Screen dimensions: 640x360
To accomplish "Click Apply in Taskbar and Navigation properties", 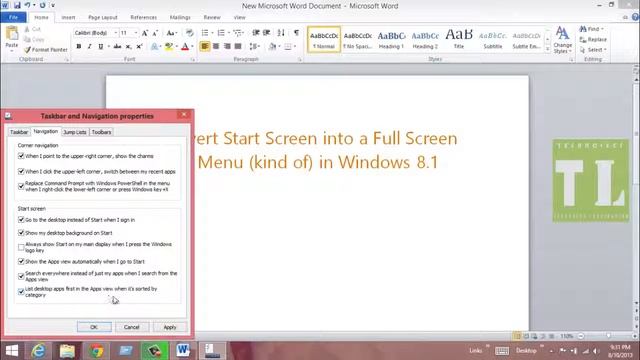I will coord(170,327).
